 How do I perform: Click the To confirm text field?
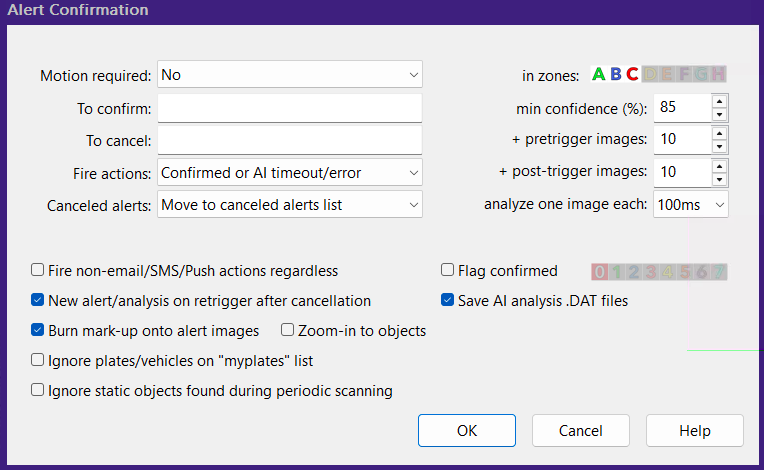[x=290, y=108]
